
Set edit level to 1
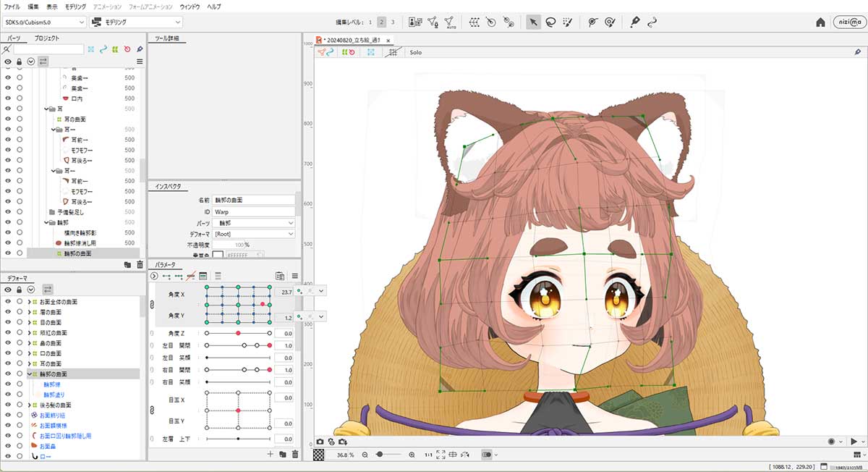(x=371, y=22)
